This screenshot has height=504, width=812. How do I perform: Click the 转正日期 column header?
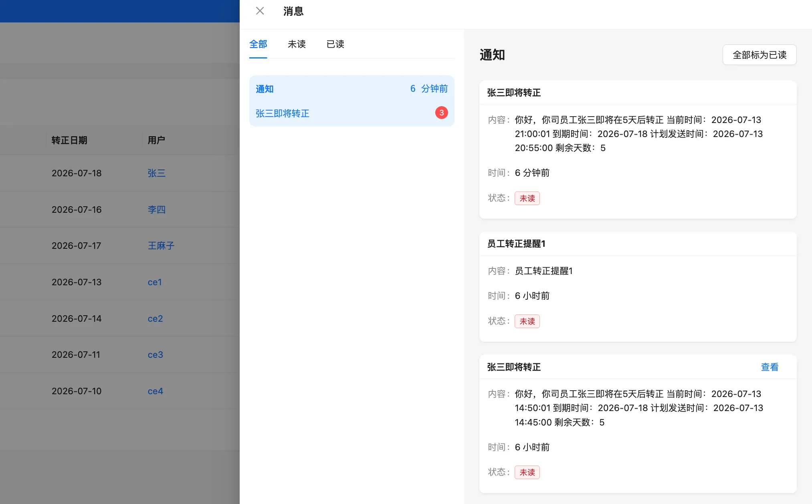click(x=69, y=140)
